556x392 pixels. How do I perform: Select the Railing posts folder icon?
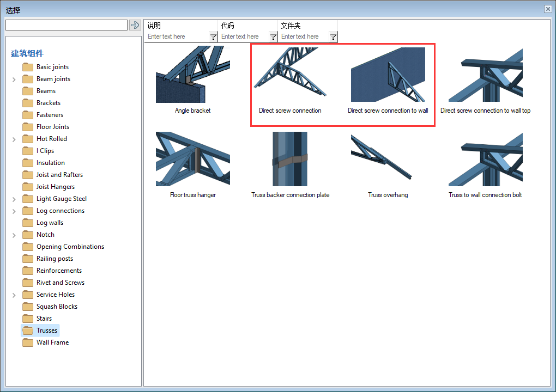28,259
